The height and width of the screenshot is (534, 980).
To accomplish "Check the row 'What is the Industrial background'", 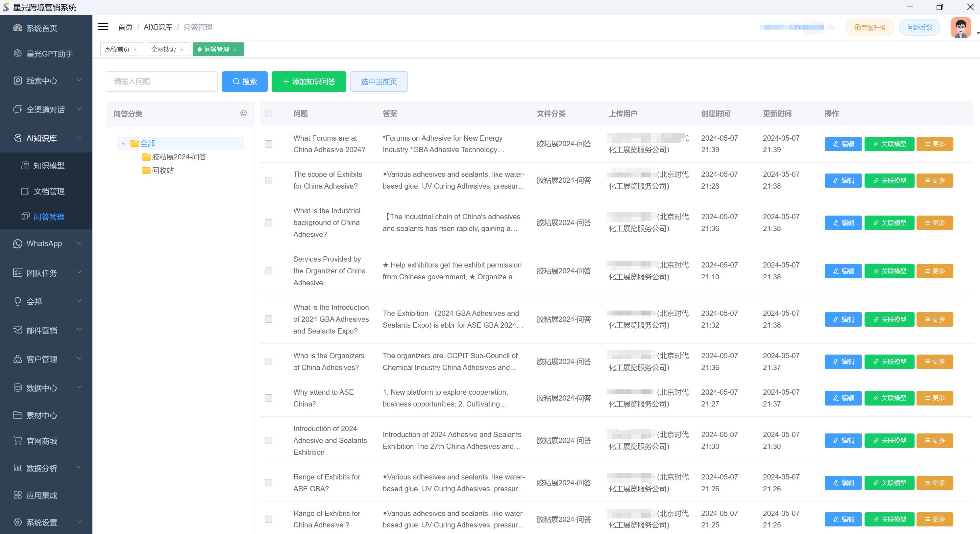I will tap(269, 222).
